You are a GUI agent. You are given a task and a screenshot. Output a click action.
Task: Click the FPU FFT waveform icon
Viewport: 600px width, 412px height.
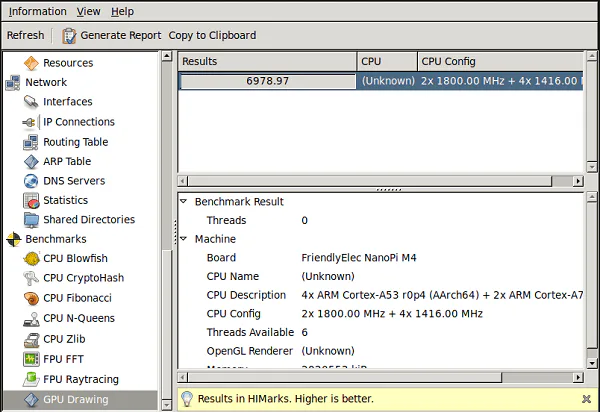[x=31, y=359]
